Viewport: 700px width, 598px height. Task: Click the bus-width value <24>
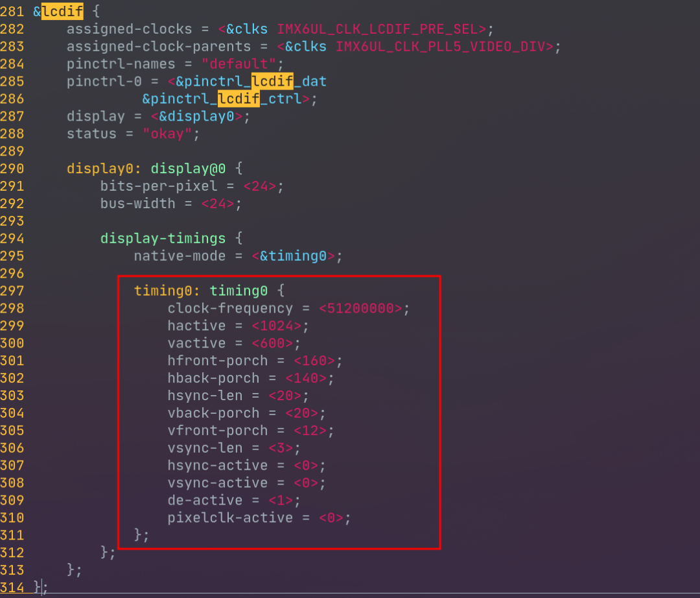[217, 204]
